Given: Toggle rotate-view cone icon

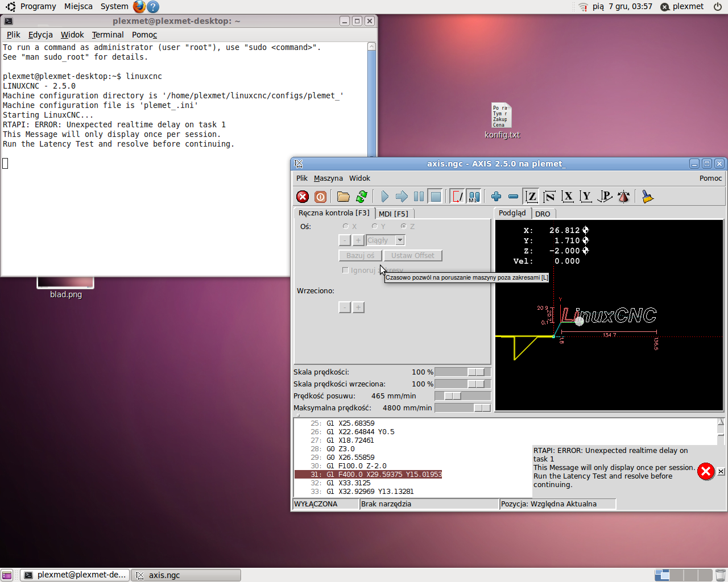Looking at the screenshot, I should point(624,197).
